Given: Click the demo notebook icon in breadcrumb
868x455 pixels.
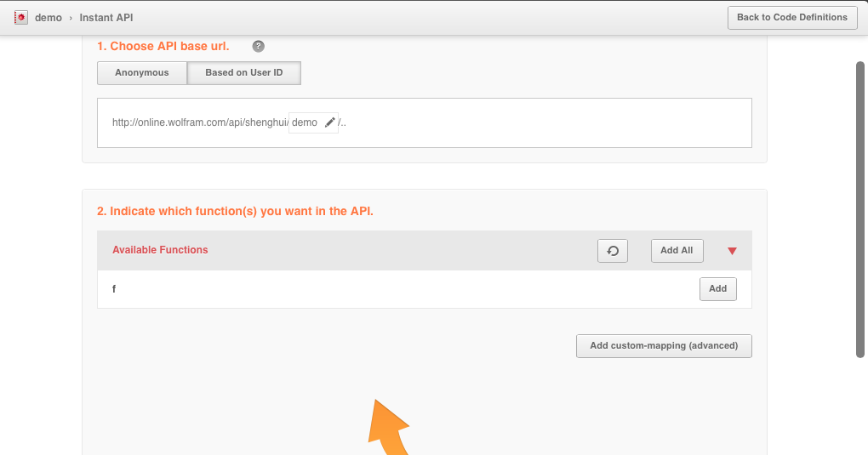Looking at the screenshot, I should point(21,18).
